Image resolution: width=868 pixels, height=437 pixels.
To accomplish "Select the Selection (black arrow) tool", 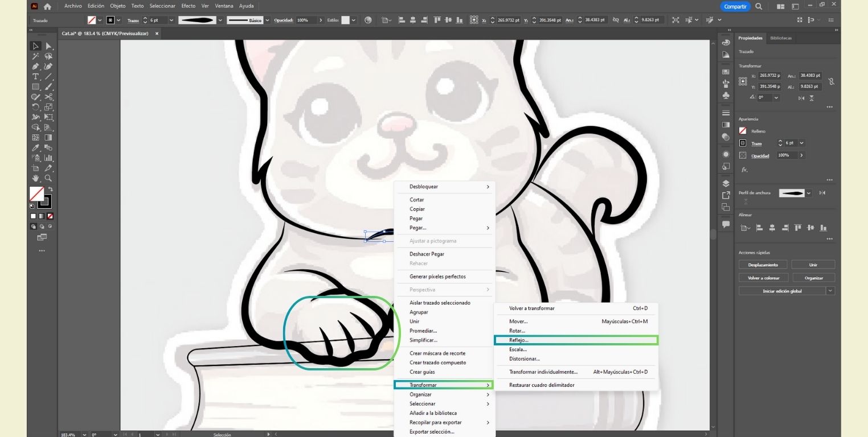I will click(x=36, y=46).
